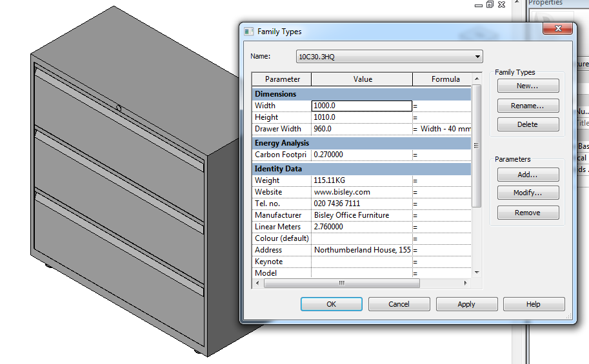Click the Parameter column header
This screenshot has width=589, height=364.
pyautogui.click(x=282, y=79)
